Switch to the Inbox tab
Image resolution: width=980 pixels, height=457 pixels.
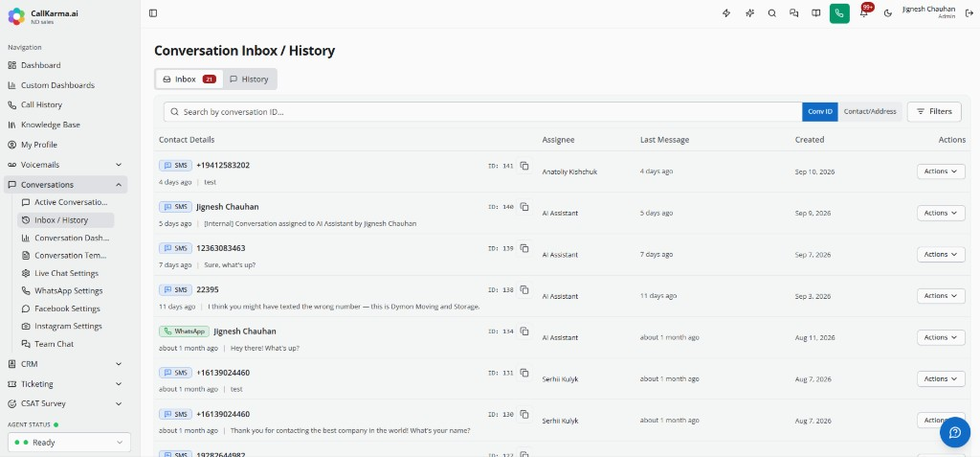(189, 79)
